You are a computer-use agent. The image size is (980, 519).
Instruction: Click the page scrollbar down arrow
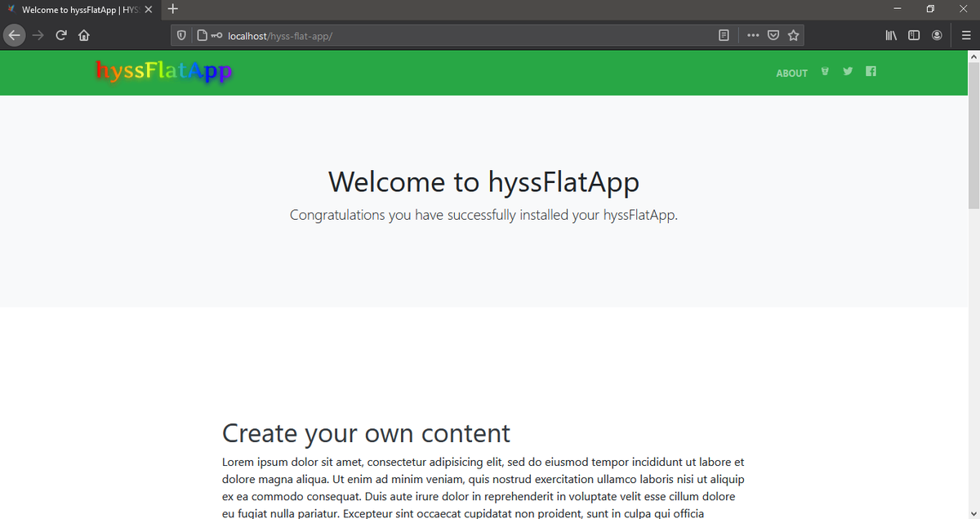point(973,512)
